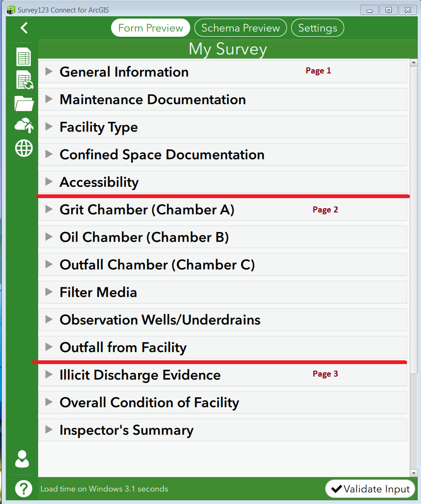This screenshot has width=421, height=504.
Task: Click the spreadsheet refresh update icon
Action: click(25, 80)
